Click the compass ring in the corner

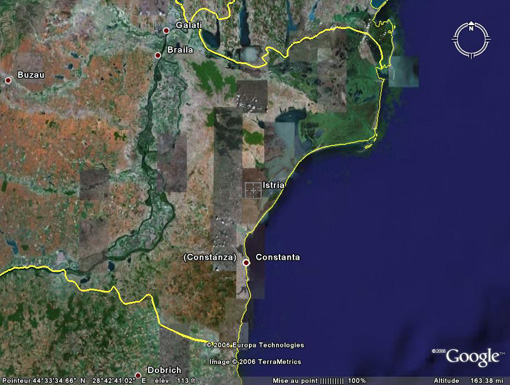471,39
